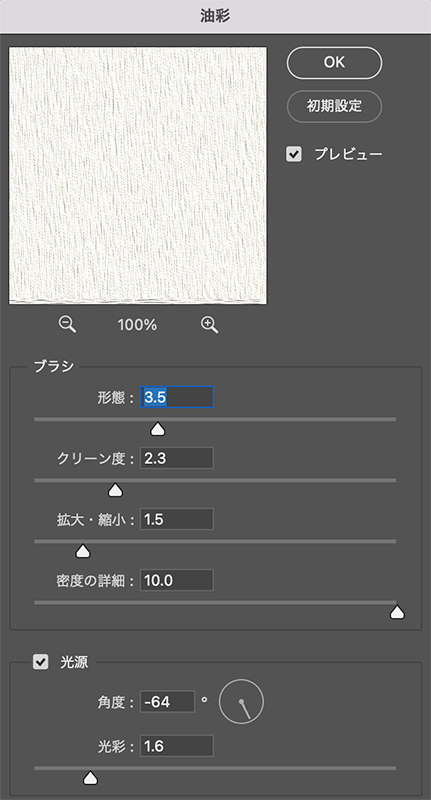Click the zoom in magnifier icon
Image resolution: width=431 pixels, height=800 pixels.
(x=210, y=325)
